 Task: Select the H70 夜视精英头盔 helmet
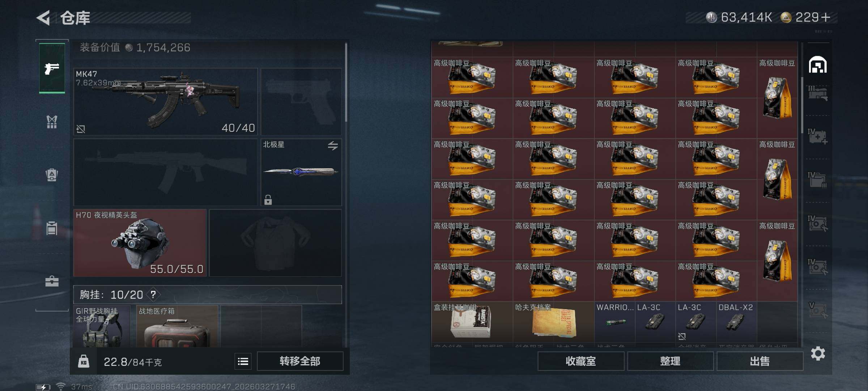click(140, 243)
